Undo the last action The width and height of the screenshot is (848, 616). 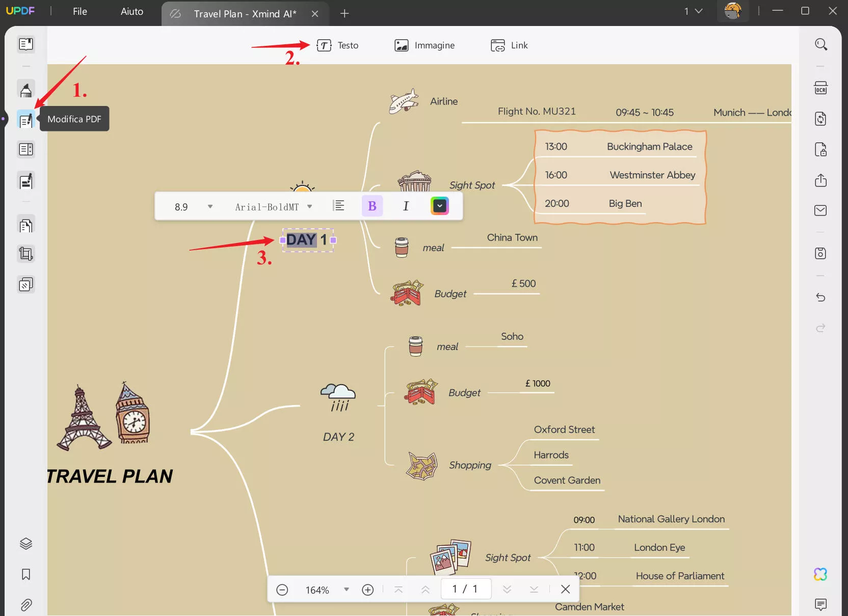pyautogui.click(x=820, y=297)
